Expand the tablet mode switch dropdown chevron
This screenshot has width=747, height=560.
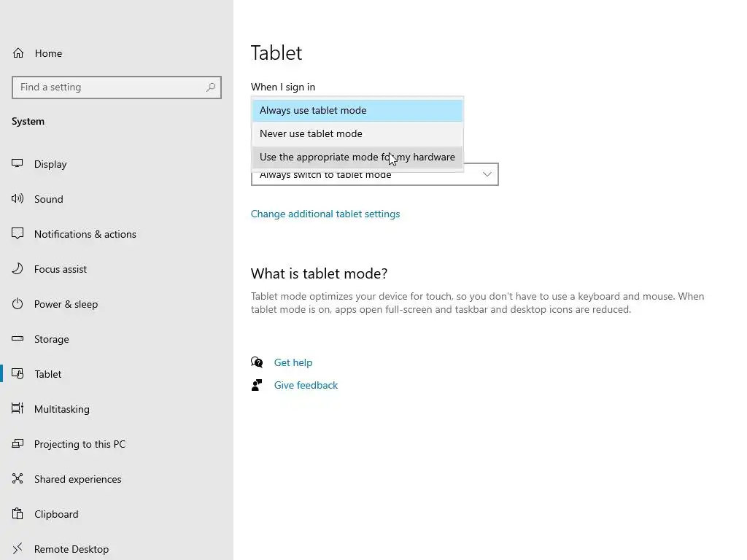pyautogui.click(x=487, y=175)
